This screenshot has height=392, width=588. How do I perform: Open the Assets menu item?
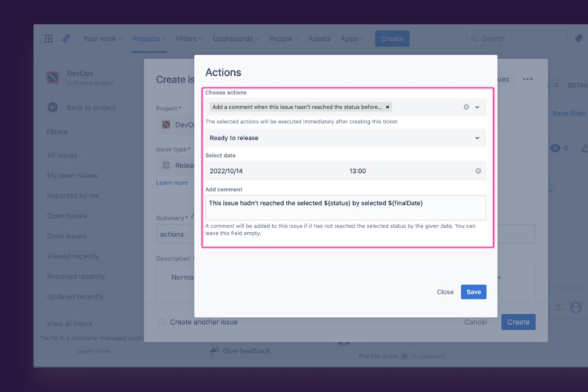319,39
